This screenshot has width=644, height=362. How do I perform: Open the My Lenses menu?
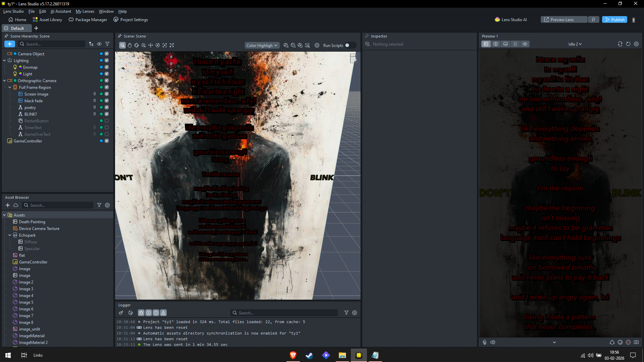click(x=85, y=11)
